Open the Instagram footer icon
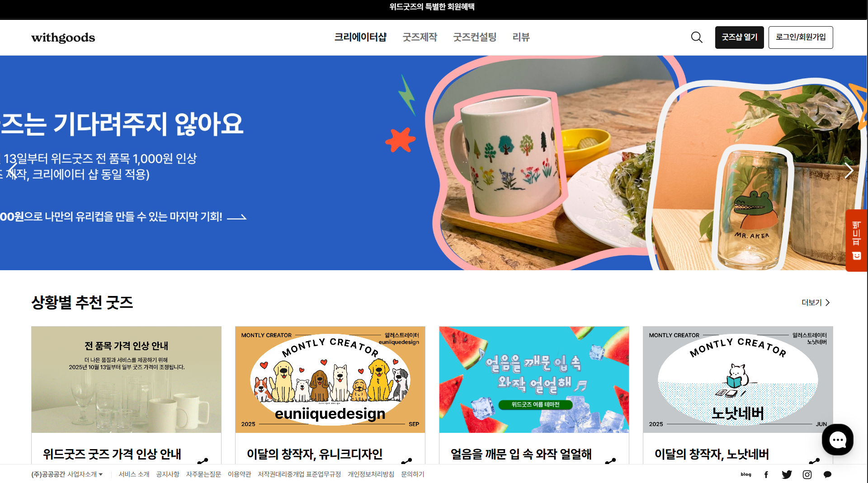 (x=807, y=474)
